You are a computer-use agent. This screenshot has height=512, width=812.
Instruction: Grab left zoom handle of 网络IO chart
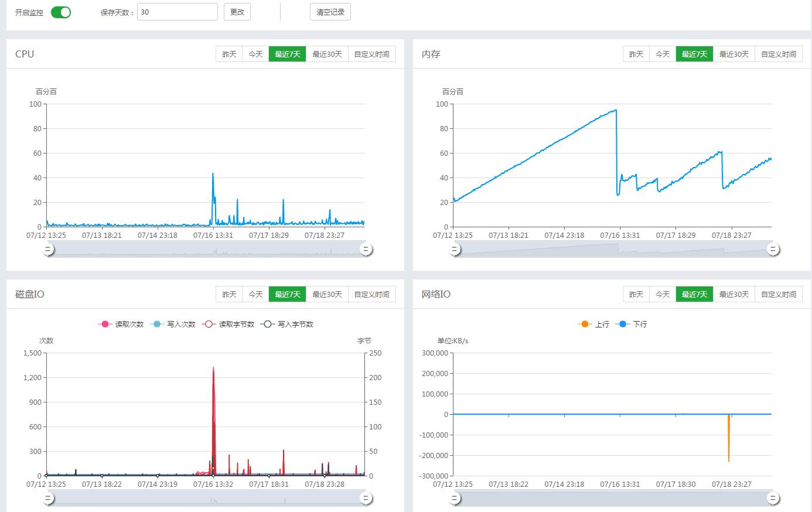pyautogui.click(x=455, y=499)
